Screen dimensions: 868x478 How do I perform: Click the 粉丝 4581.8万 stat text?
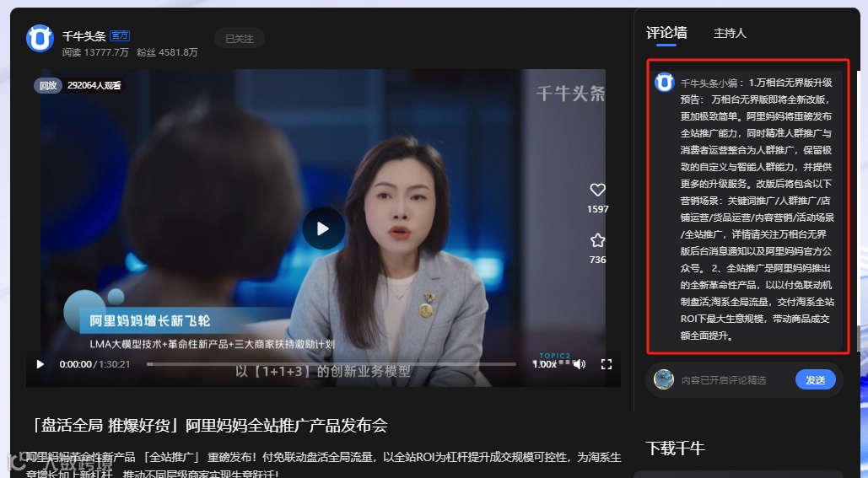point(167,52)
